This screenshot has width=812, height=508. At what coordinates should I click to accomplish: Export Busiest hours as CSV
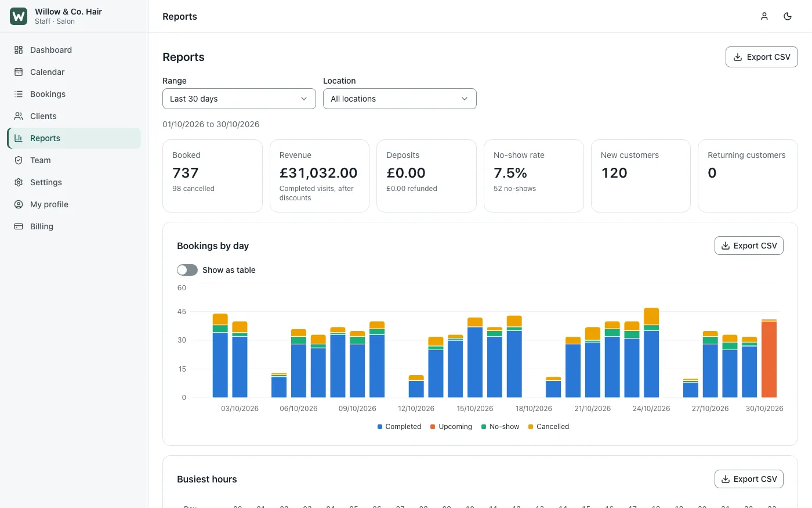click(749, 479)
